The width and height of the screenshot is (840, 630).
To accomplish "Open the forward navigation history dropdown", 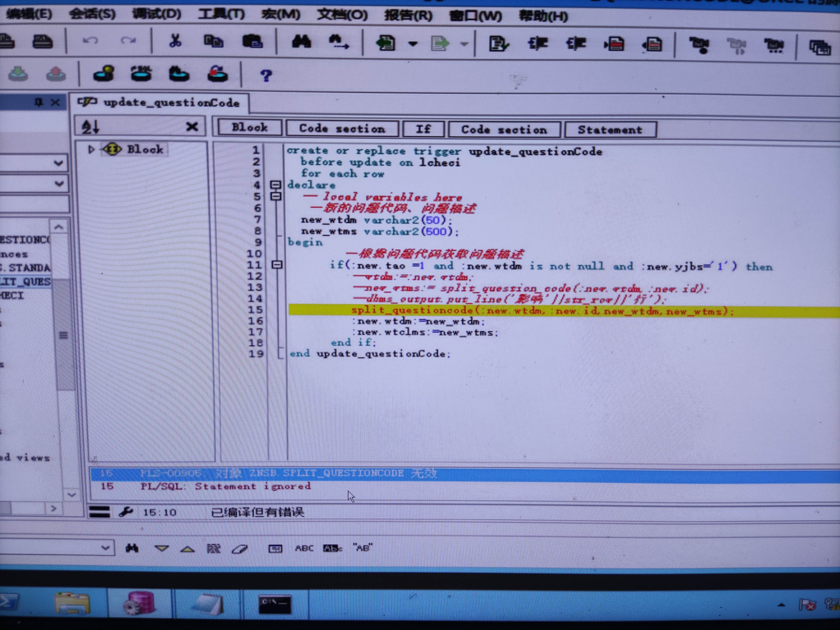I will [464, 45].
